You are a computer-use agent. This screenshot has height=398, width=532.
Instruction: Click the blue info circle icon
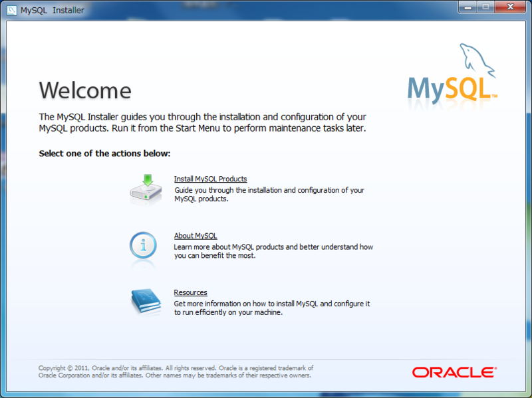143,245
